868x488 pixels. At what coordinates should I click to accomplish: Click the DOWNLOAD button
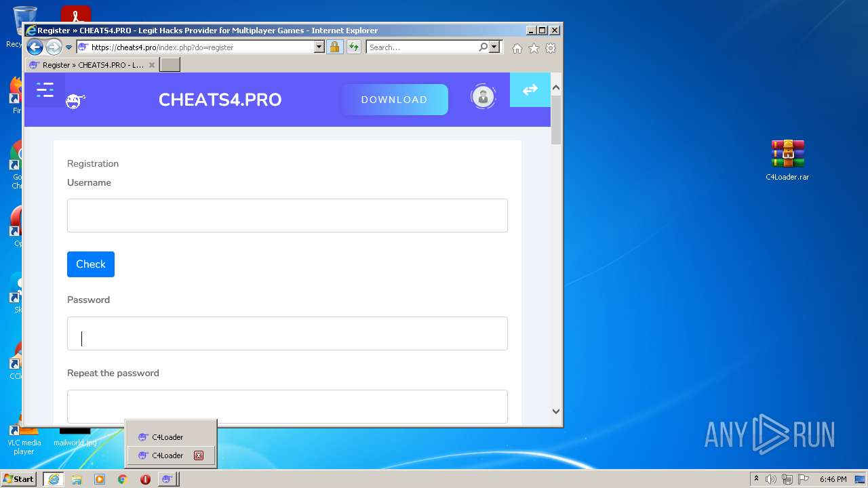pyautogui.click(x=394, y=100)
